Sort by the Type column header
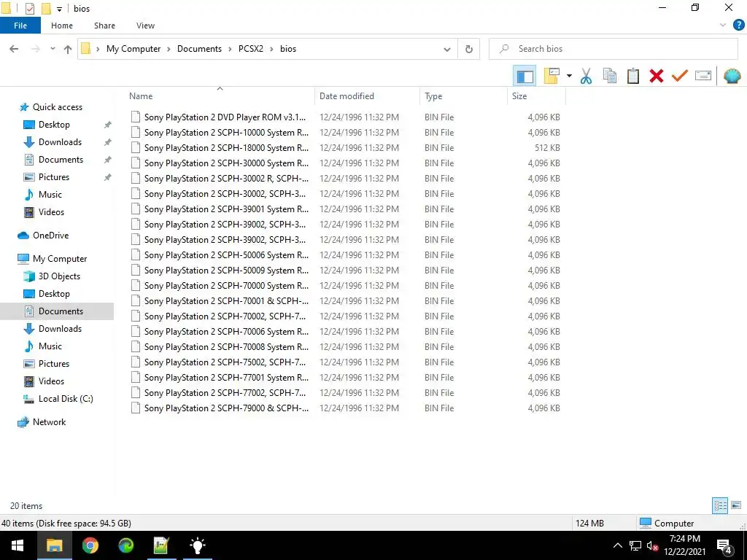Screen dimensions: 747x560 tap(433, 96)
